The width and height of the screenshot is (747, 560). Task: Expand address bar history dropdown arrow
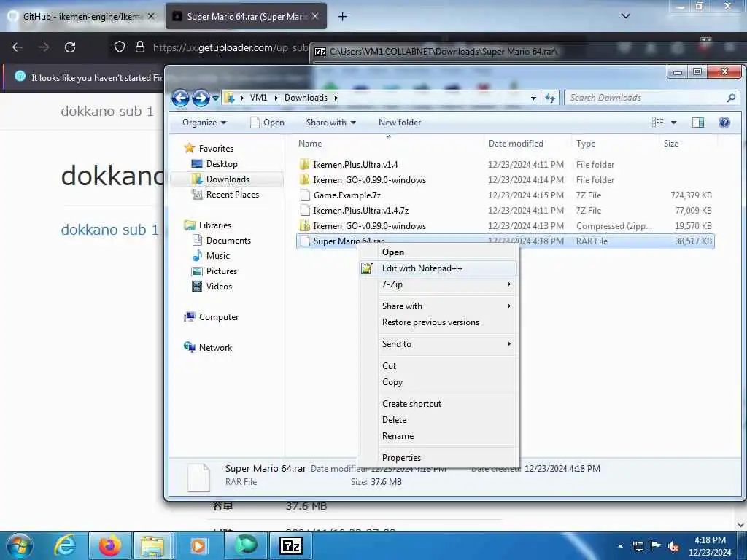click(x=533, y=98)
